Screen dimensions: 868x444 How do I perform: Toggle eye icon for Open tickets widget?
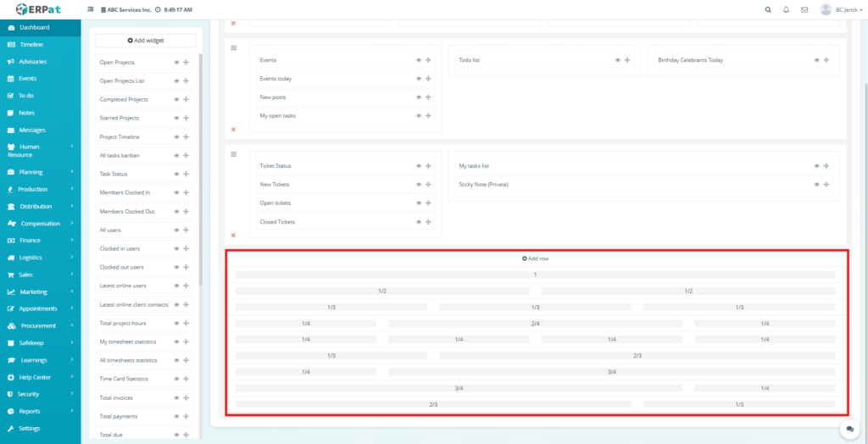click(x=419, y=203)
